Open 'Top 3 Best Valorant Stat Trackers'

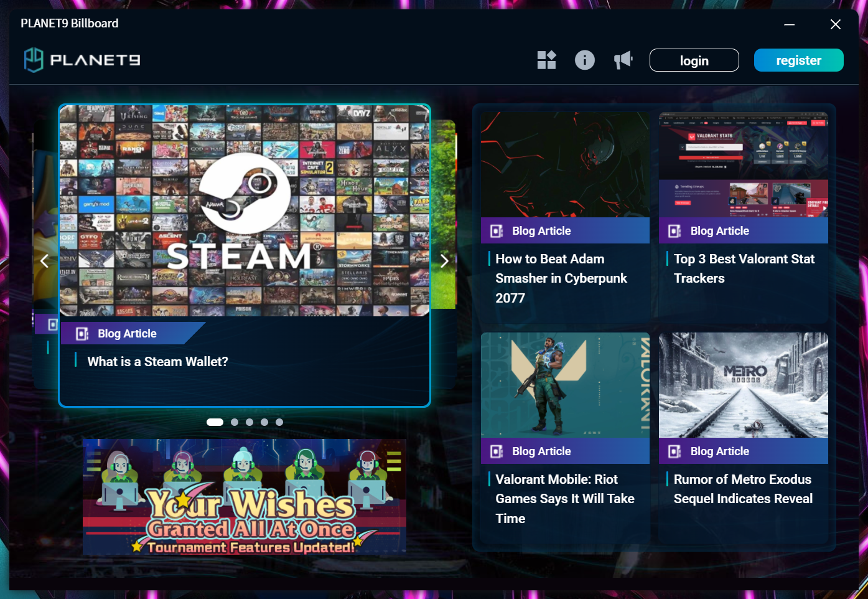click(744, 268)
